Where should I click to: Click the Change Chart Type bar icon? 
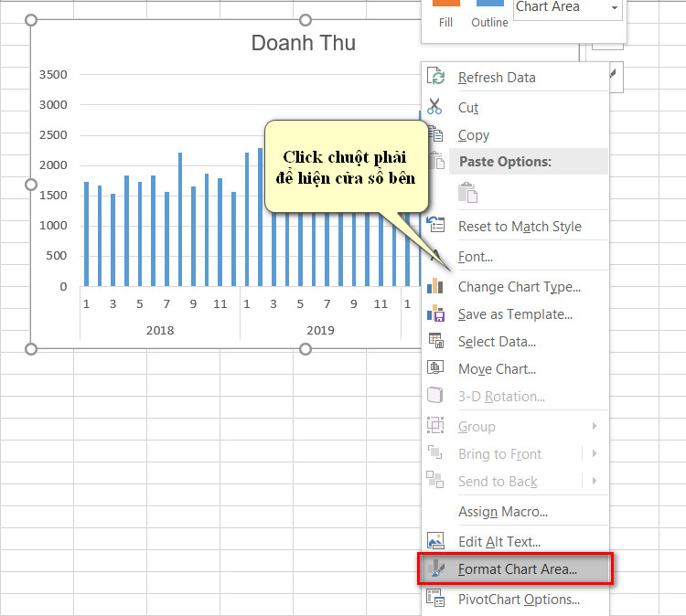(x=434, y=285)
